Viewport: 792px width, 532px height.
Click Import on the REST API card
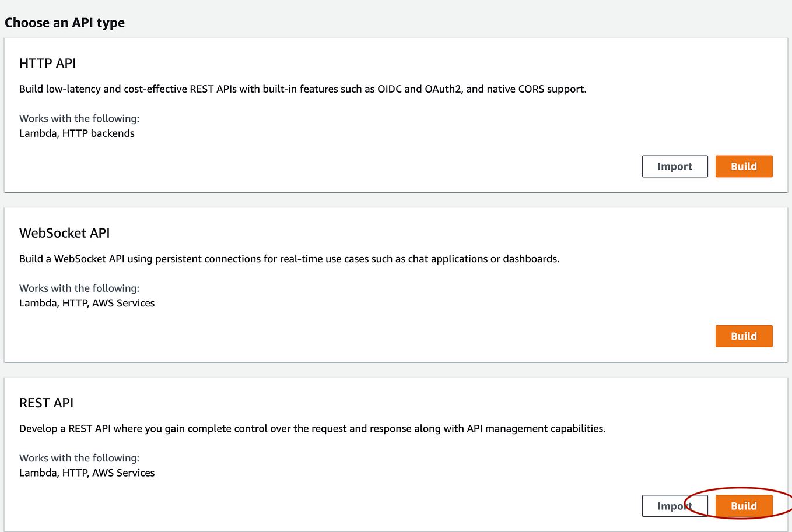[x=675, y=506]
